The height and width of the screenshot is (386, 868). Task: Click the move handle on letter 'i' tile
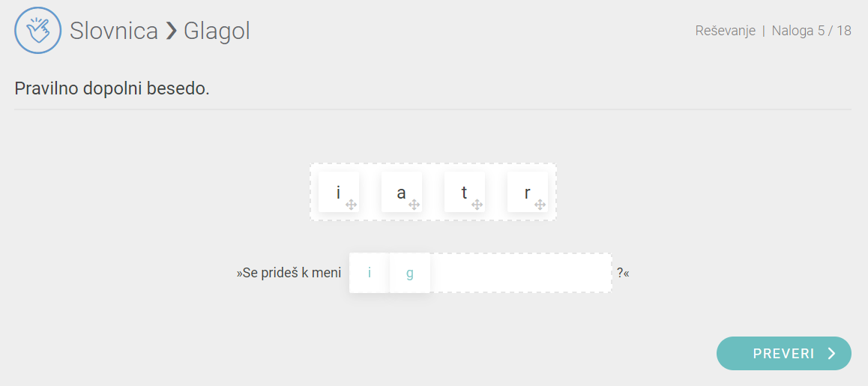click(351, 205)
